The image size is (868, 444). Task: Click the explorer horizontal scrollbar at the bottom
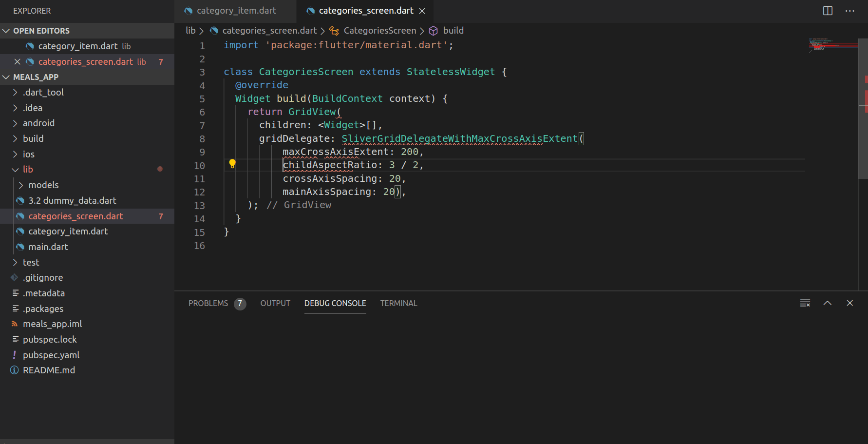(87, 442)
